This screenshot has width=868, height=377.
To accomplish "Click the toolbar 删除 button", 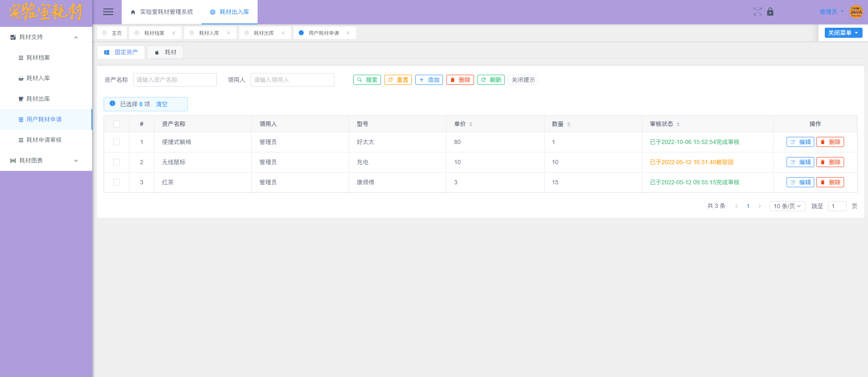I will (460, 80).
